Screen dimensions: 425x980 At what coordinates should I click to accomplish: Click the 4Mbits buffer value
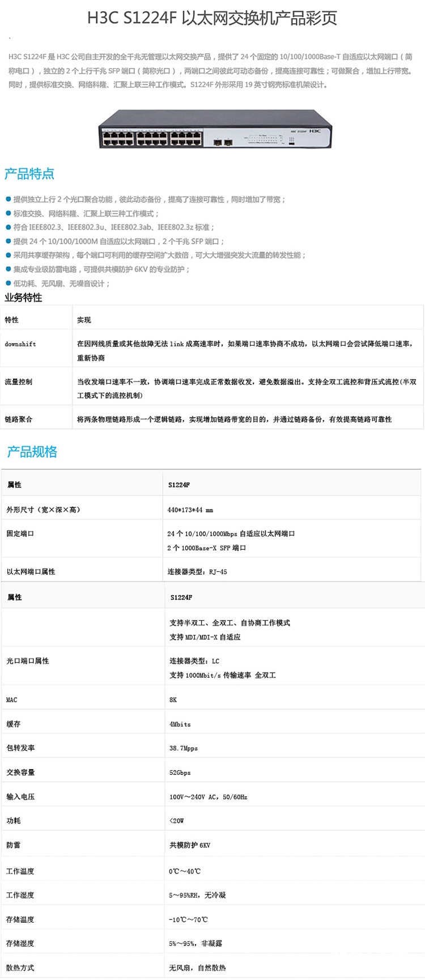click(x=180, y=724)
